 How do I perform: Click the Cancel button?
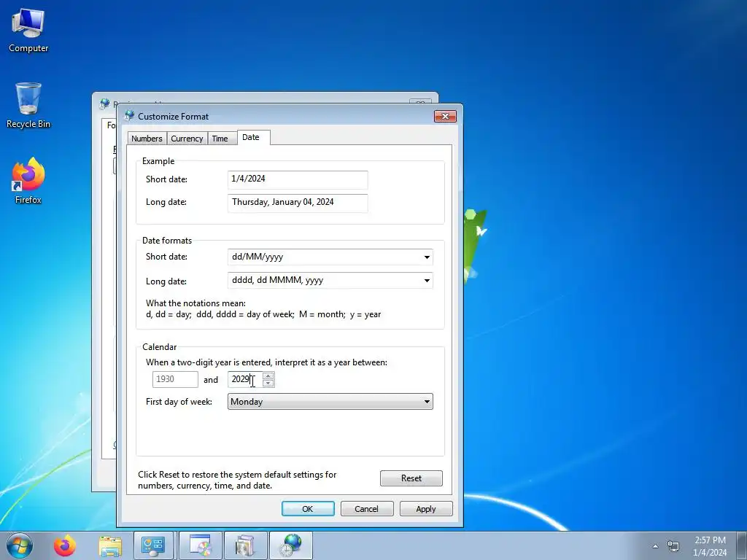click(367, 508)
